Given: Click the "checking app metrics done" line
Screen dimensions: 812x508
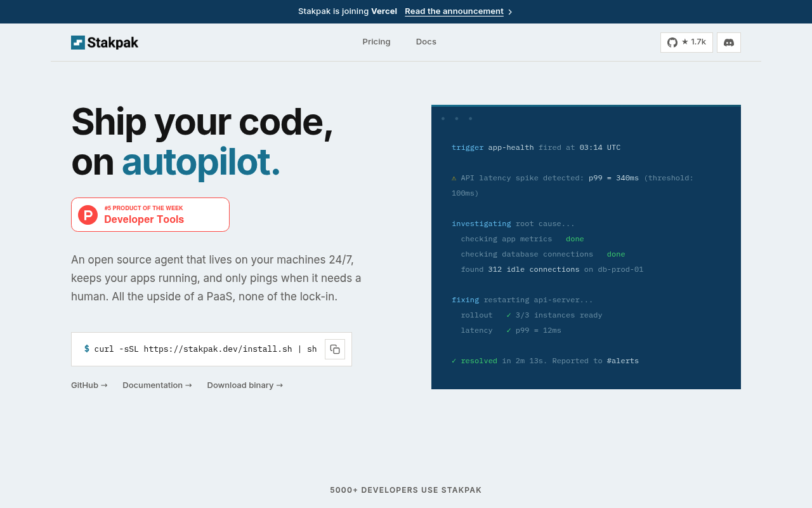Looking at the screenshot, I should (x=522, y=239).
